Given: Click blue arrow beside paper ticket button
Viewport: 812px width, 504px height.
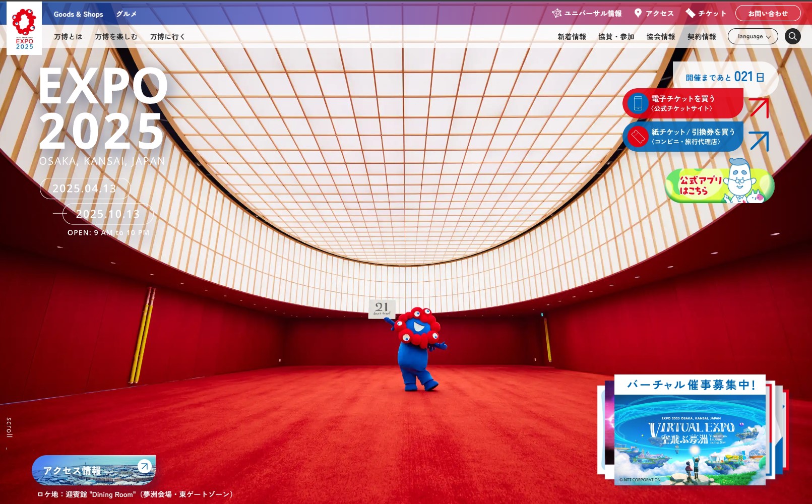Looking at the screenshot, I should [x=759, y=141].
